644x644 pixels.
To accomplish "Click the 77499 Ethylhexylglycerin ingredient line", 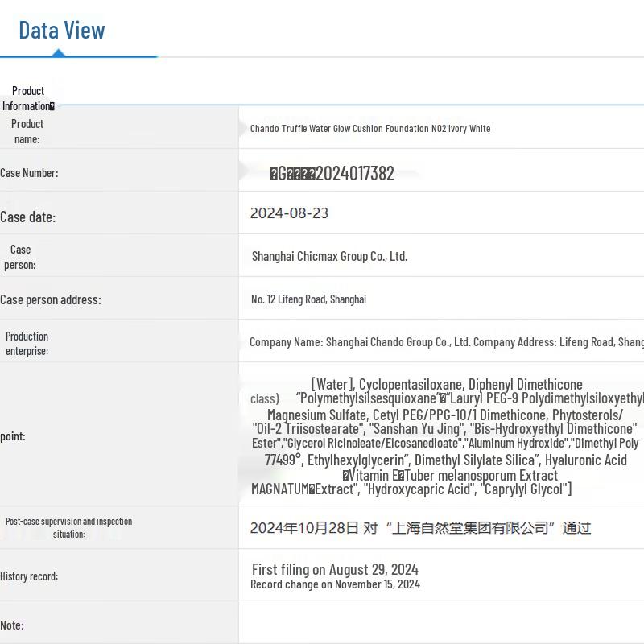I will coord(446,460).
